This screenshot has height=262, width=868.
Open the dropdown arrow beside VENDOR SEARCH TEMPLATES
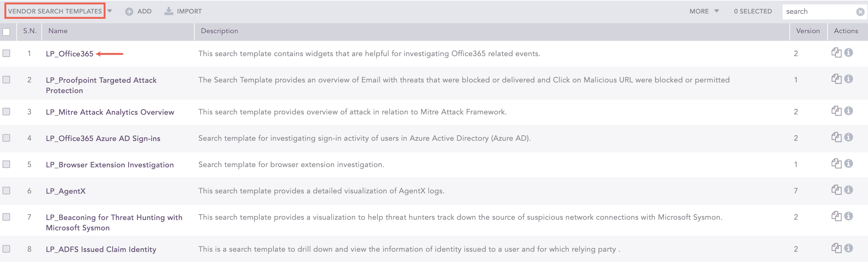110,11
